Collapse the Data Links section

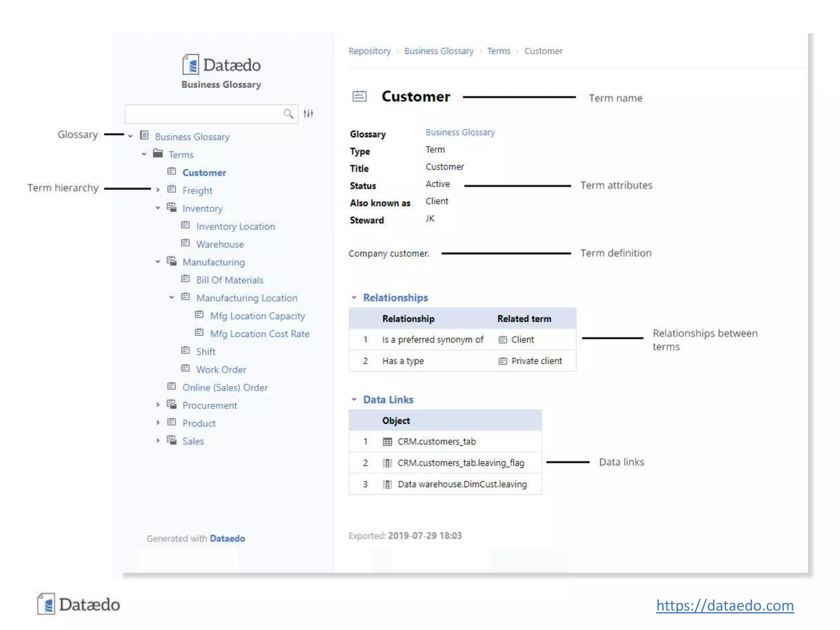point(354,399)
